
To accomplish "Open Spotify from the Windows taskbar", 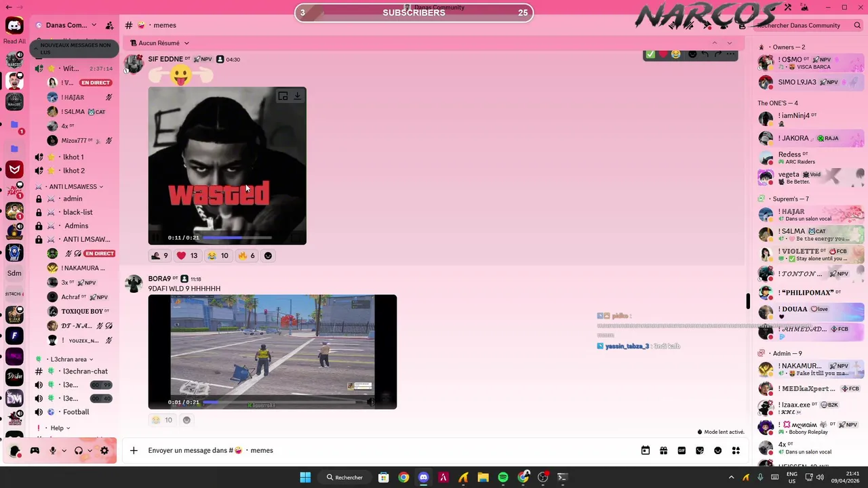I will [503, 477].
